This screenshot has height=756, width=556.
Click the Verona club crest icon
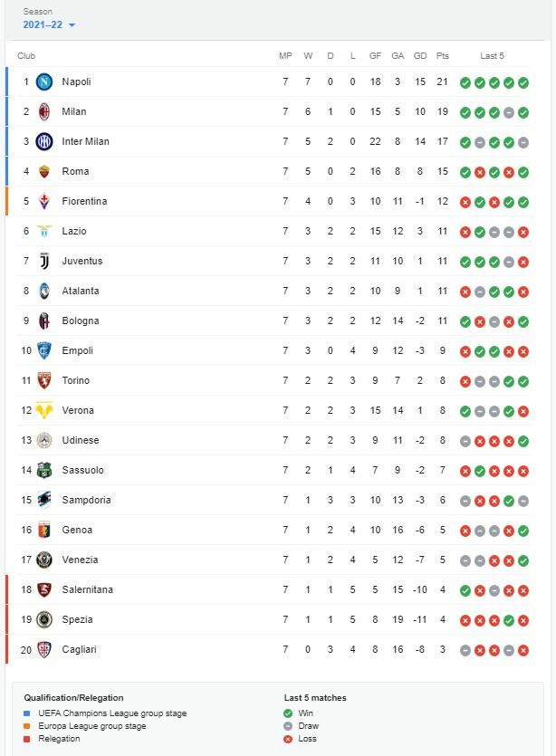[x=44, y=411]
